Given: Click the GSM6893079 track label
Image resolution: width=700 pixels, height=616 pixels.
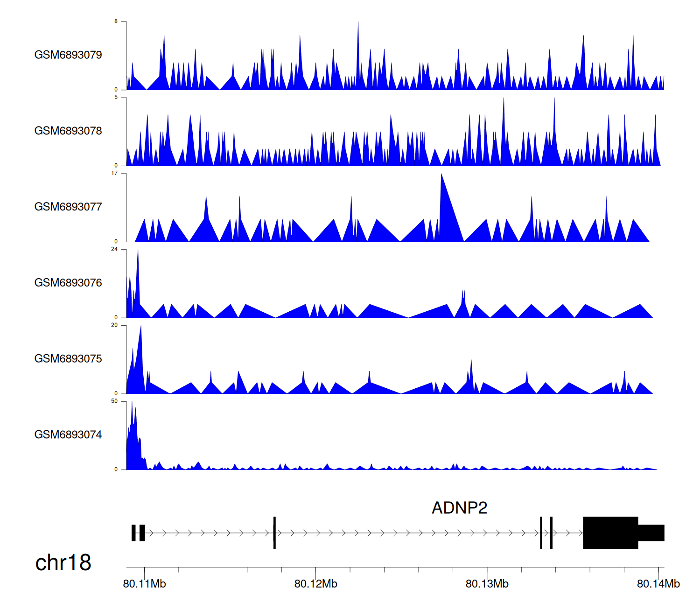Looking at the screenshot, I should 68,55.
